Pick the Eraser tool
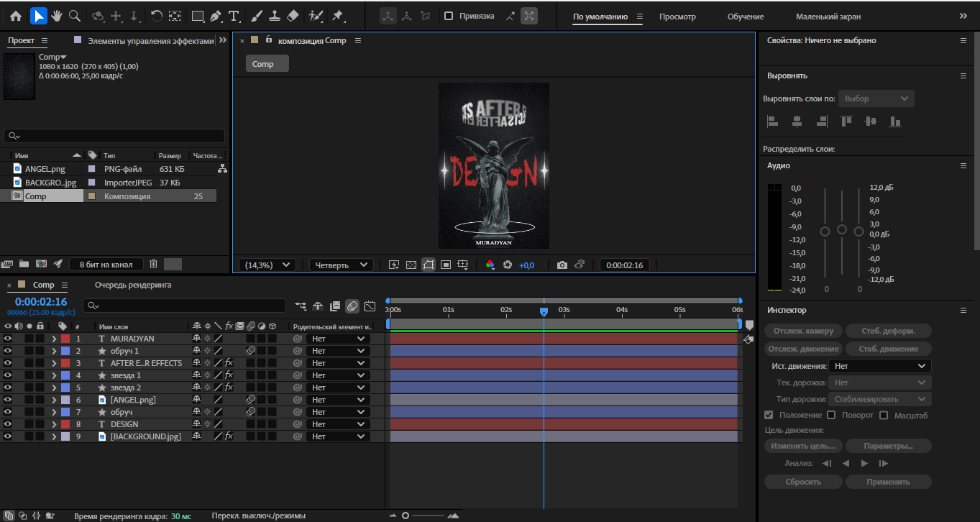The height and width of the screenshot is (522, 980). [x=293, y=16]
